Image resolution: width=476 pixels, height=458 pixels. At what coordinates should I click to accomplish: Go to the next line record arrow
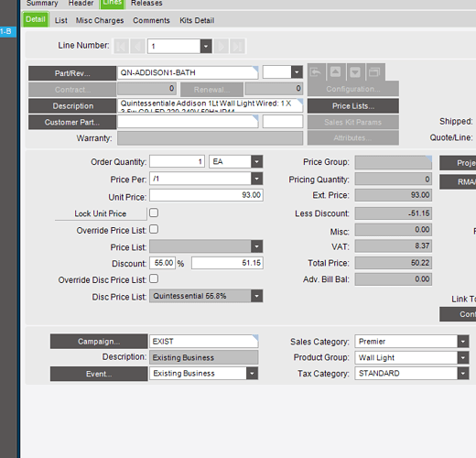pyautogui.click(x=222, y=47)
